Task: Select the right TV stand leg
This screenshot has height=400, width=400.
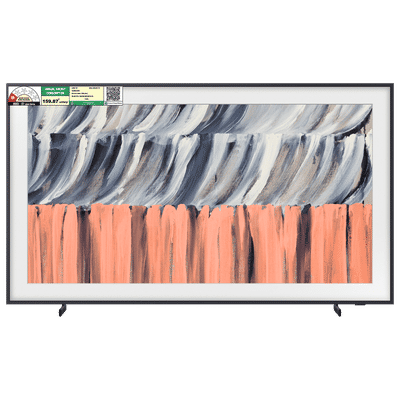Action: pos(337,310)
